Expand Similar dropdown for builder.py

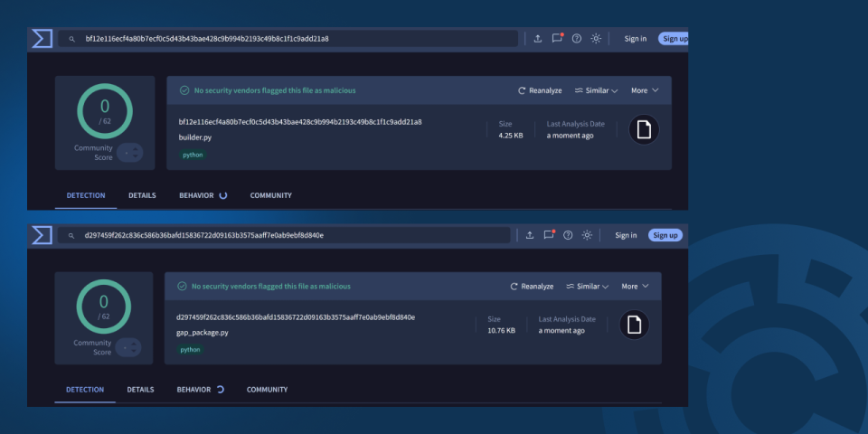596,90
